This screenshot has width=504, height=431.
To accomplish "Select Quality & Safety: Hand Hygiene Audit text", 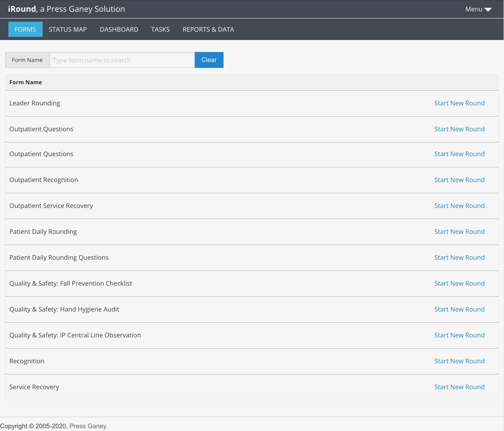I will tap(64, 310).
